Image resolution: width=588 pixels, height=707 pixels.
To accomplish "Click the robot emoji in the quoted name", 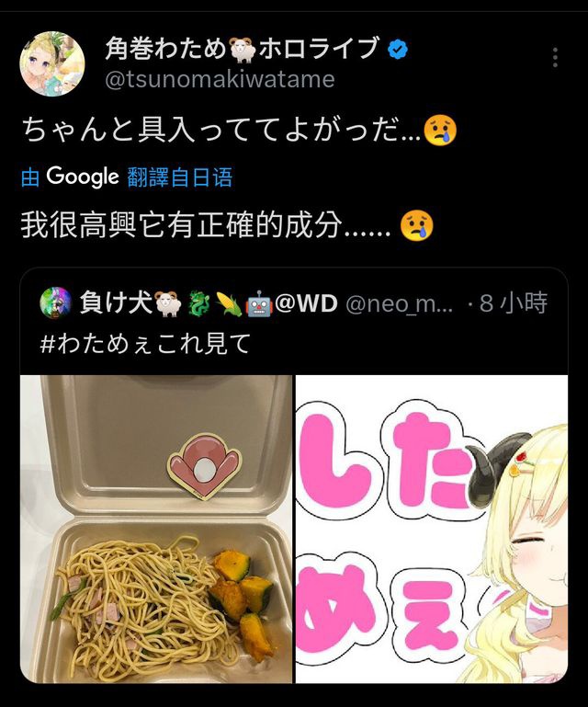I will [259, 303].
